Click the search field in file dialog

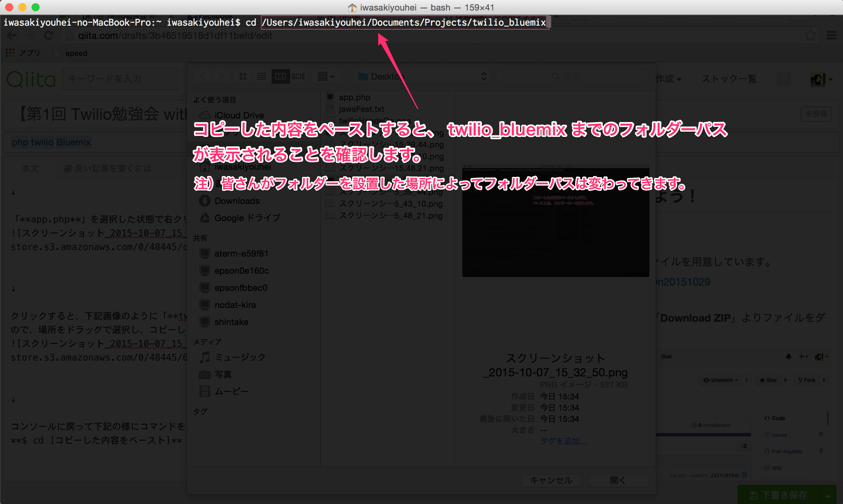572,76
